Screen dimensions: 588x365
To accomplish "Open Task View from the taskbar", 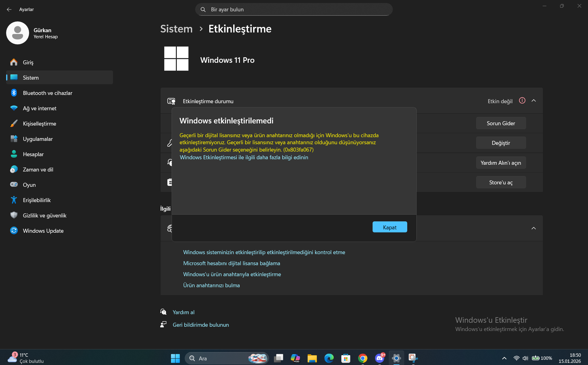I will tap(279, 358).
